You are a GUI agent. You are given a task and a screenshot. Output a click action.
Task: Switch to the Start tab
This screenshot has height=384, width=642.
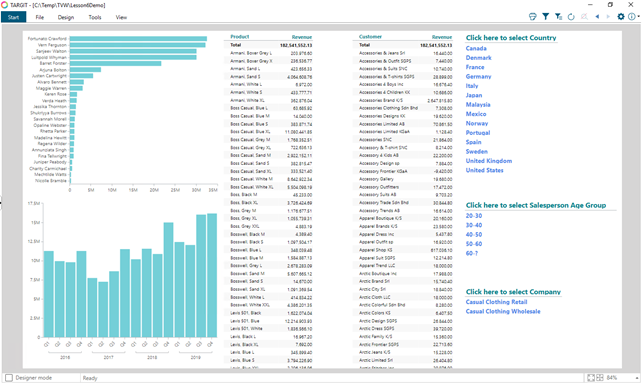14,17
